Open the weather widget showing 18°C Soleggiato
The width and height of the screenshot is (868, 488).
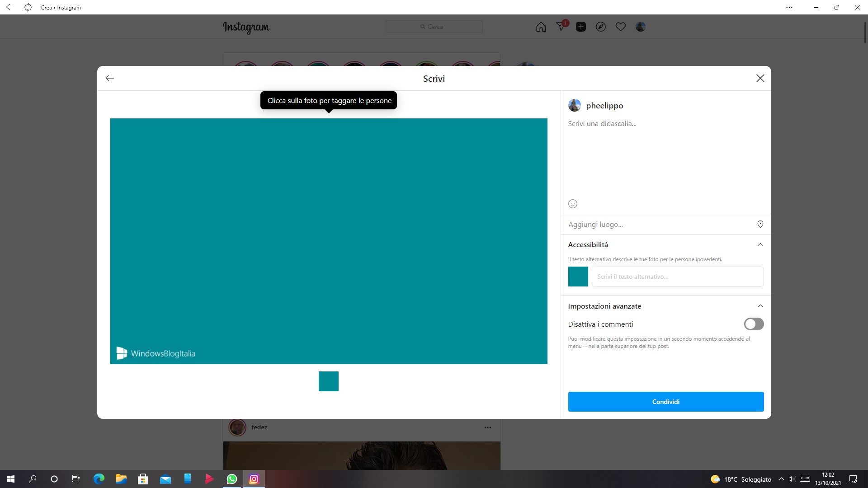tap(741, 479)
